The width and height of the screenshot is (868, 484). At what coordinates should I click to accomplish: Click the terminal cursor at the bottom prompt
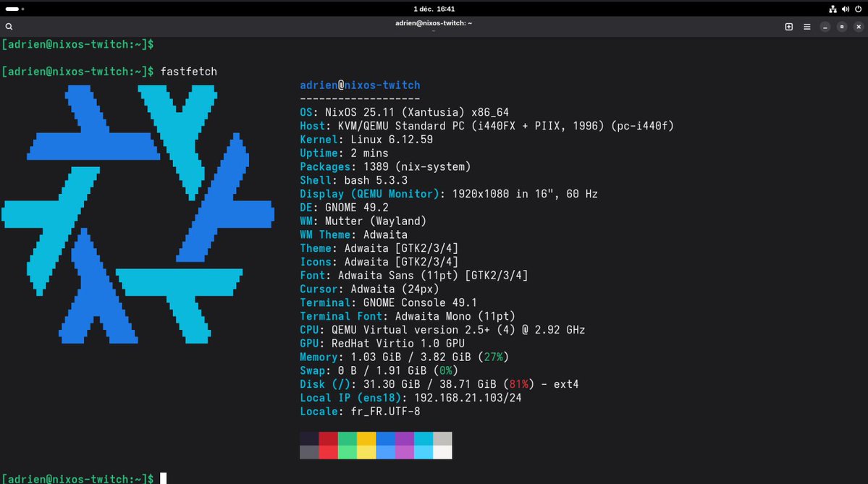point(163,477)
